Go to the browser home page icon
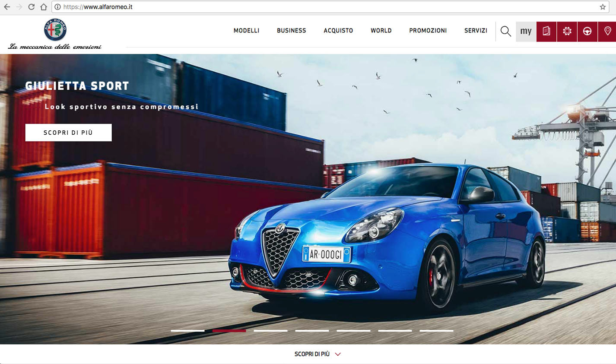Viewport: 616px width, 364px height. (44, 7)
